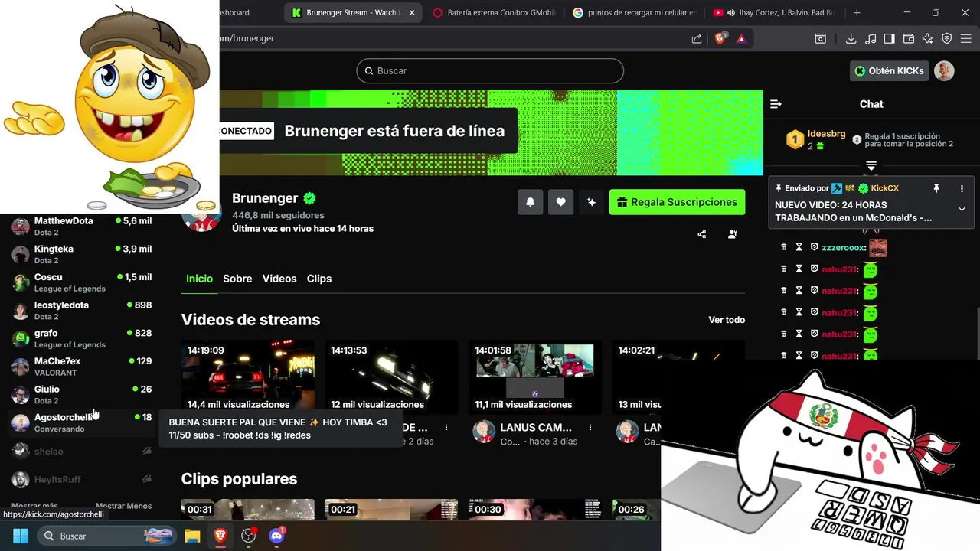Open browser hamburger menu
The image size is (980, 551).
966,38
